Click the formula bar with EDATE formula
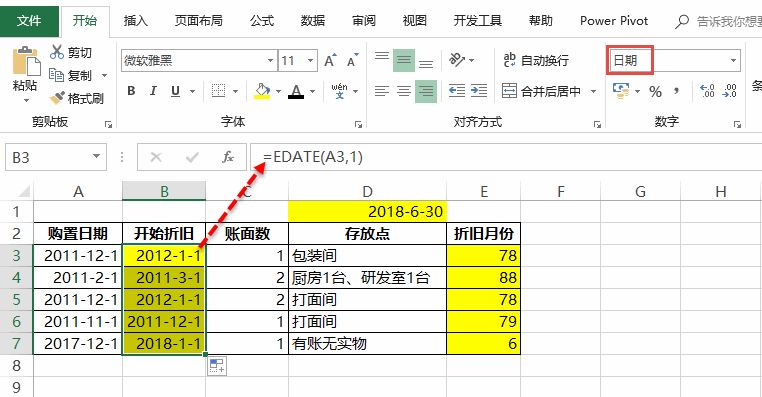762x397 pixels. 506,157
